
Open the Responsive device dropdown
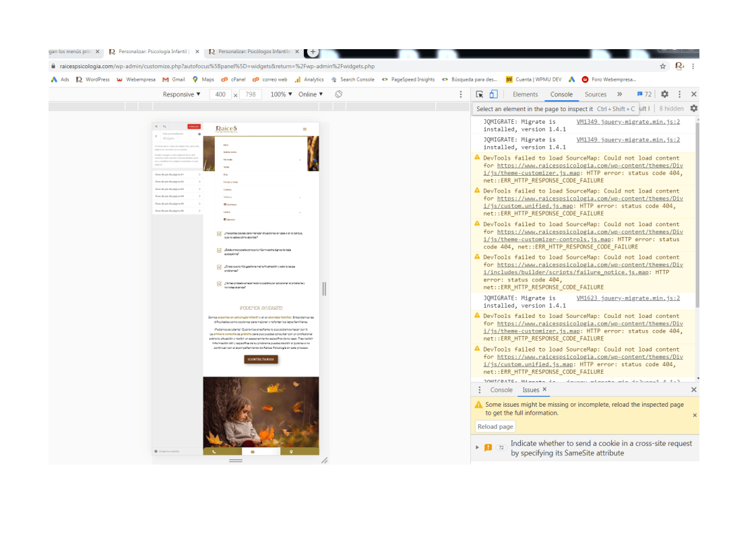181,94
